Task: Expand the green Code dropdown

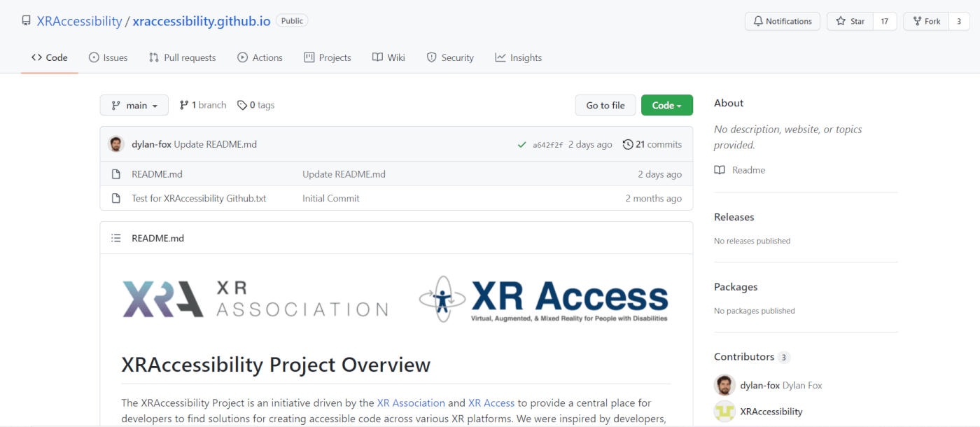Action: (x=666, y=104)
